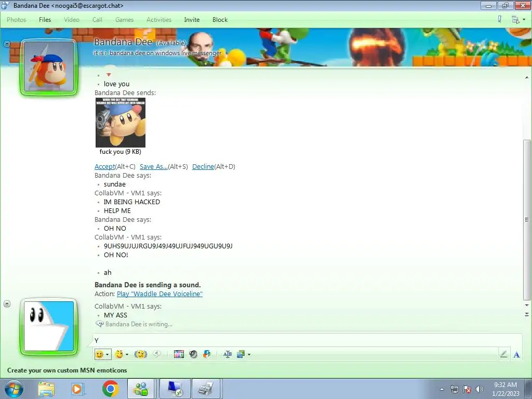532x399 pixels.
Task: Click Bandana Dee contact name header
Action: point(123,42)
